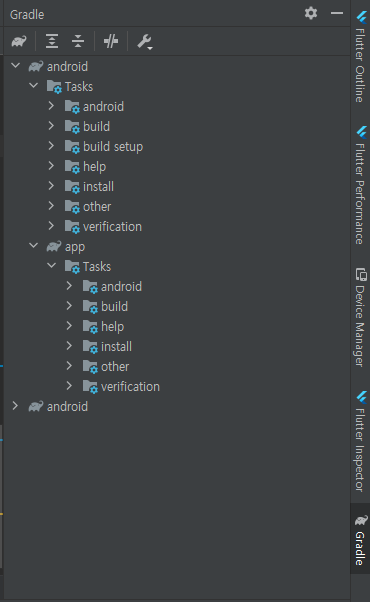The height and width of the screenshot is (602, 370).
Task: Click folder icon of app 'verification' group
Action: [x=90, y=387]
